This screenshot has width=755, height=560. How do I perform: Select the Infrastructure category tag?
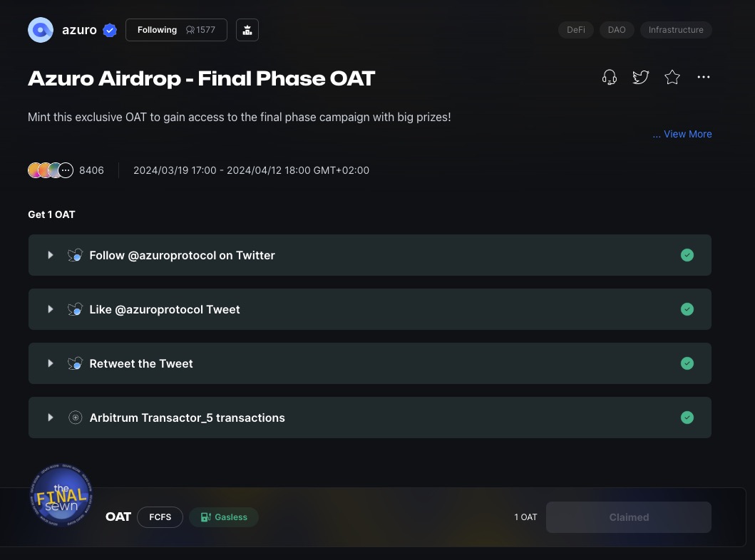(675, 30)
